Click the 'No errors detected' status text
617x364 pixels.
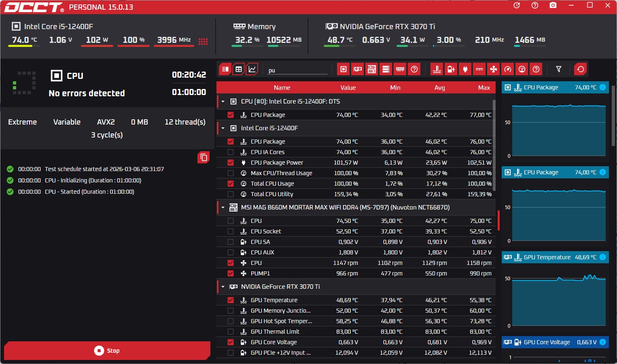87,93
